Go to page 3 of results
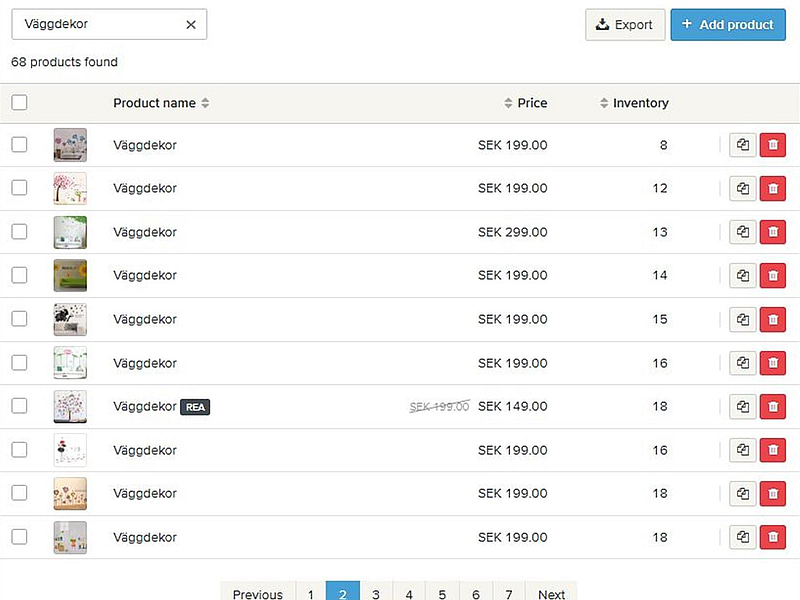This screenshot has width=800, height=600. tap(376, 594)
